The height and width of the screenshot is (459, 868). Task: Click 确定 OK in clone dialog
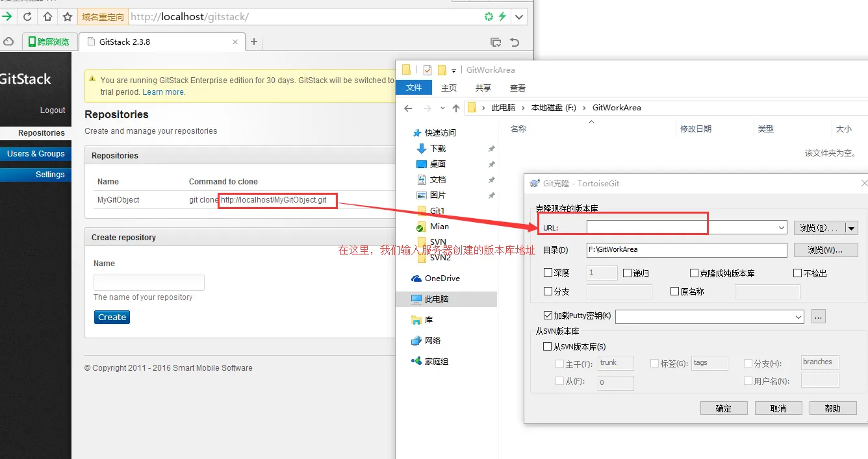(x=724, y=408)
